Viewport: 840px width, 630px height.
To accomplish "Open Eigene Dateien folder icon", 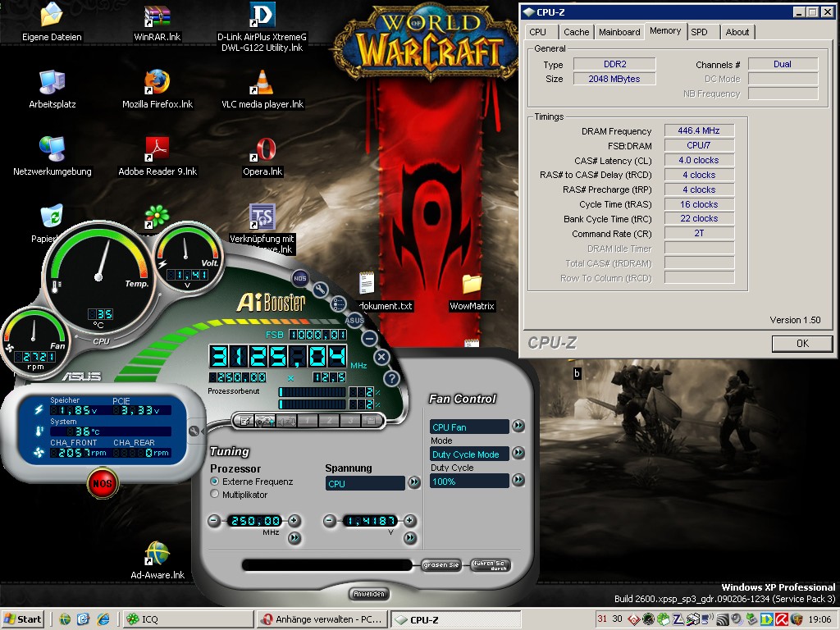I will (x=52, y=22).
